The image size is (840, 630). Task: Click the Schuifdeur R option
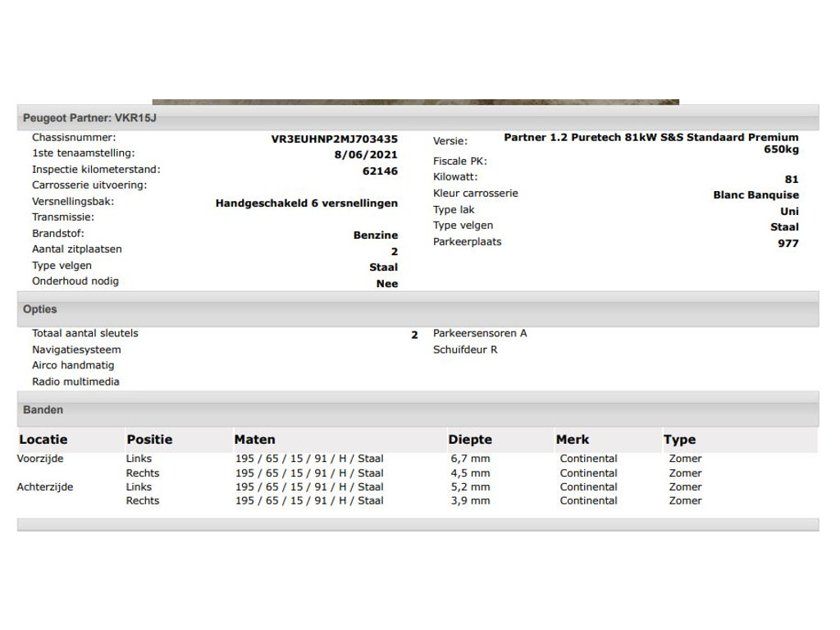[465, 349]
